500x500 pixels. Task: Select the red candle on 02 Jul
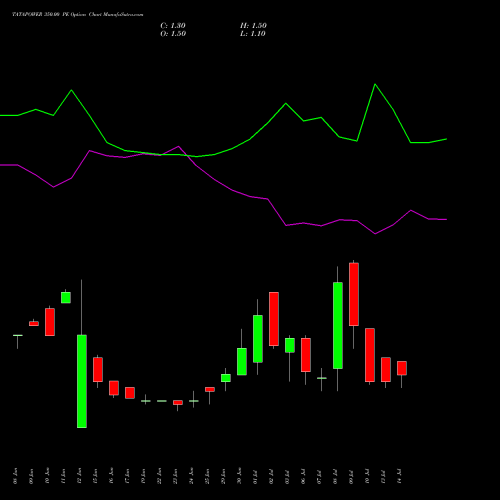pyautogui.click(x=274, y=319)
